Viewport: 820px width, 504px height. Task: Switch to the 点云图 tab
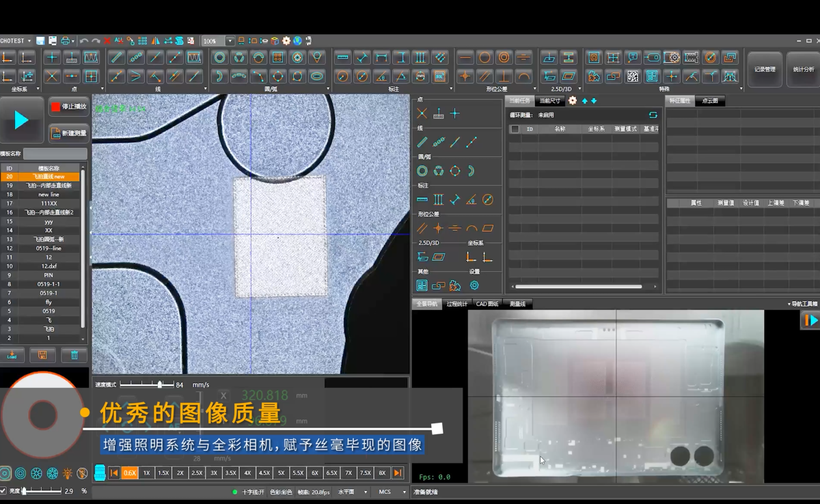click(x=710, y=101)
